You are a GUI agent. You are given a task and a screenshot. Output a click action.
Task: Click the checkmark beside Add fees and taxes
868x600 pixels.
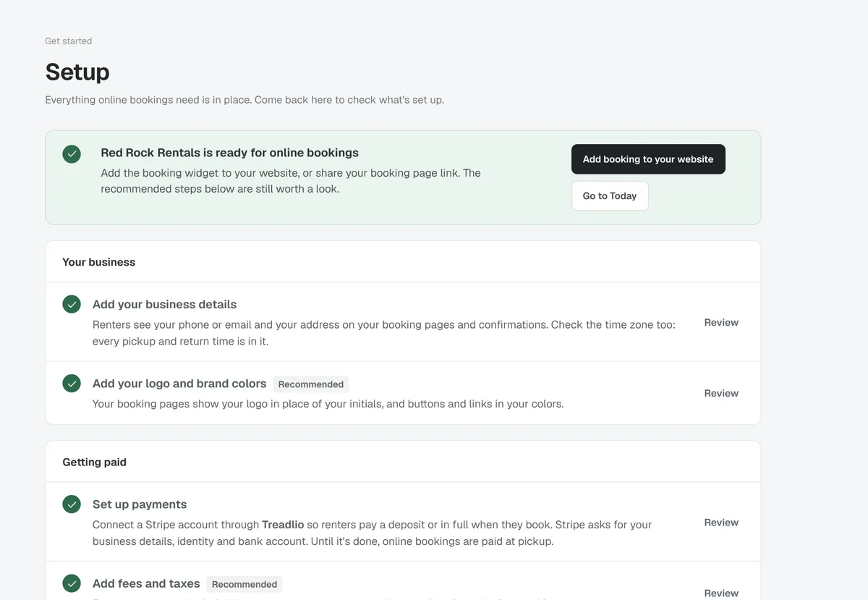(x=72, y=583)
